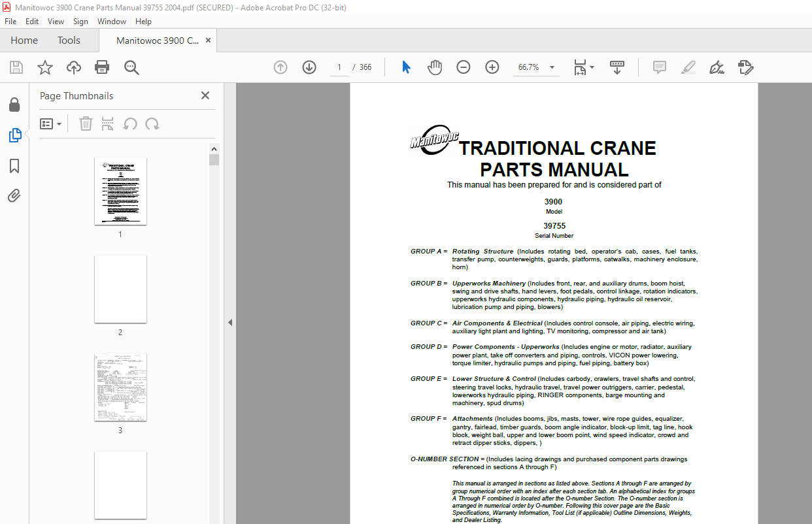The height and width of the screenshot is (524, 812).
Task: Click the upload to cloud icon
Action: pos(74,67)
